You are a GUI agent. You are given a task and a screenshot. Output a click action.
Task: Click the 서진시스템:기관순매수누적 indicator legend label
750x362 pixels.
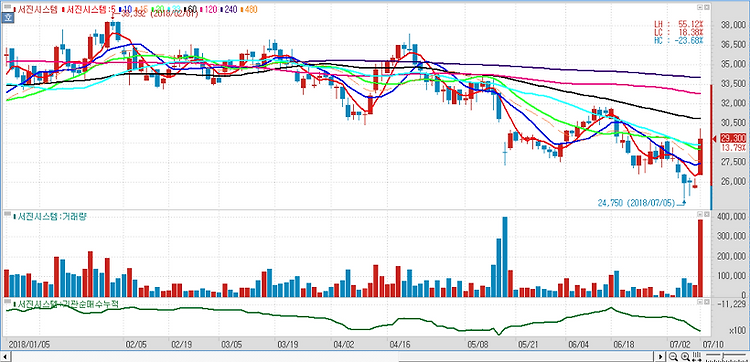coord(65,304)
